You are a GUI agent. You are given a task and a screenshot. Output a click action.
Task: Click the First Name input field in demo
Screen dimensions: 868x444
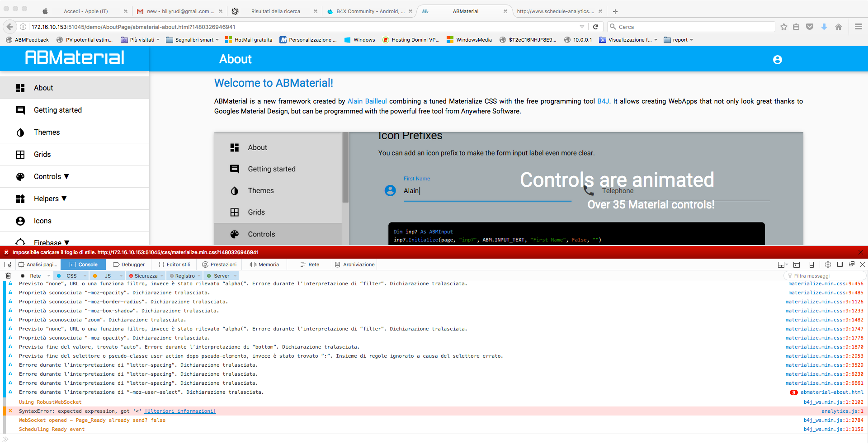[x=487, y=191]
